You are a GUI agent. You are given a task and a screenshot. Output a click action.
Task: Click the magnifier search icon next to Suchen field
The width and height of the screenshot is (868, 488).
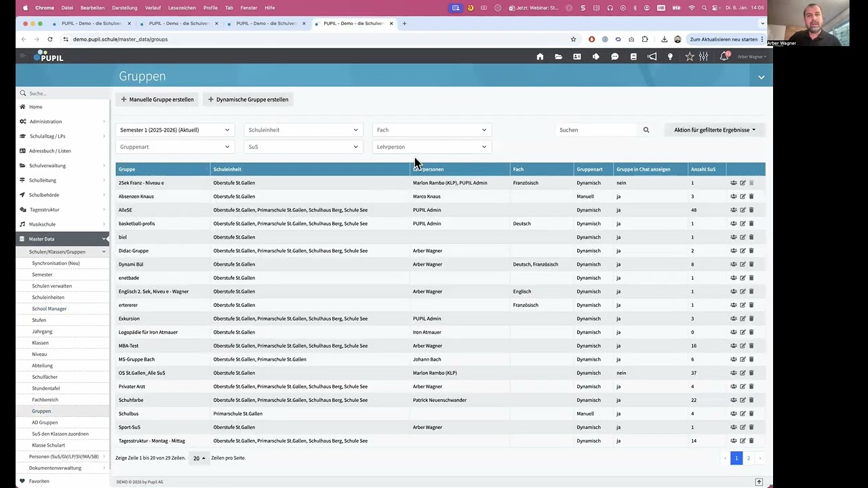point(646,130)
